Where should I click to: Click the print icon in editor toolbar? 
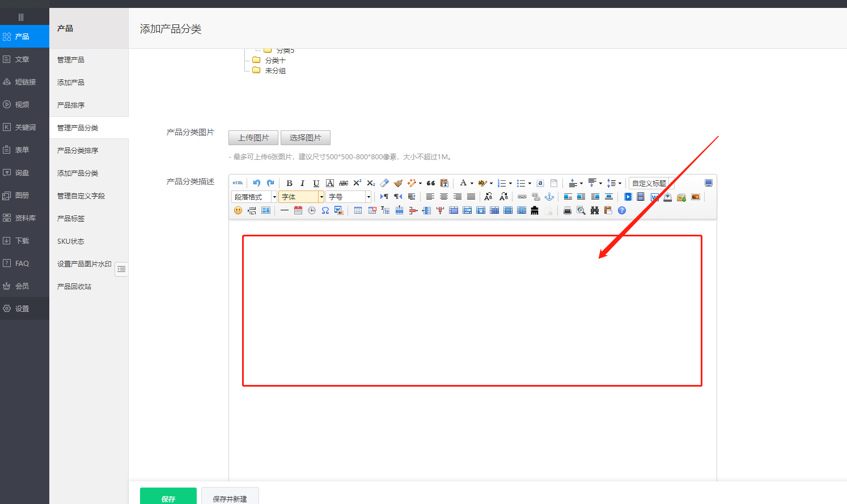[567, 210]
